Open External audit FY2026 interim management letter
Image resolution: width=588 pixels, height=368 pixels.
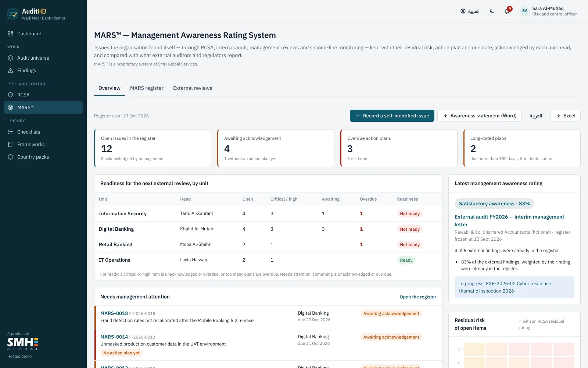coord(509,221)
